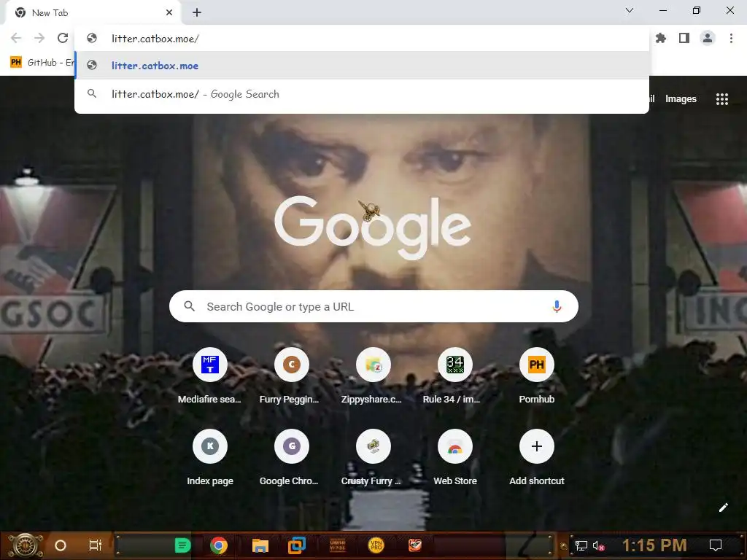The image size is (747, 560).
Task: Choose the Google Search suggestion for litter.catbox.moe/
Action: [362, 94]
